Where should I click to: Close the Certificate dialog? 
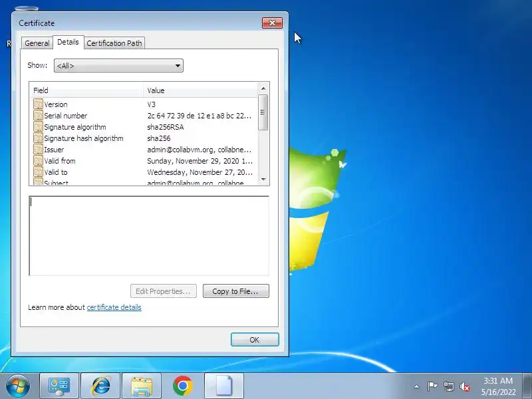272,23
